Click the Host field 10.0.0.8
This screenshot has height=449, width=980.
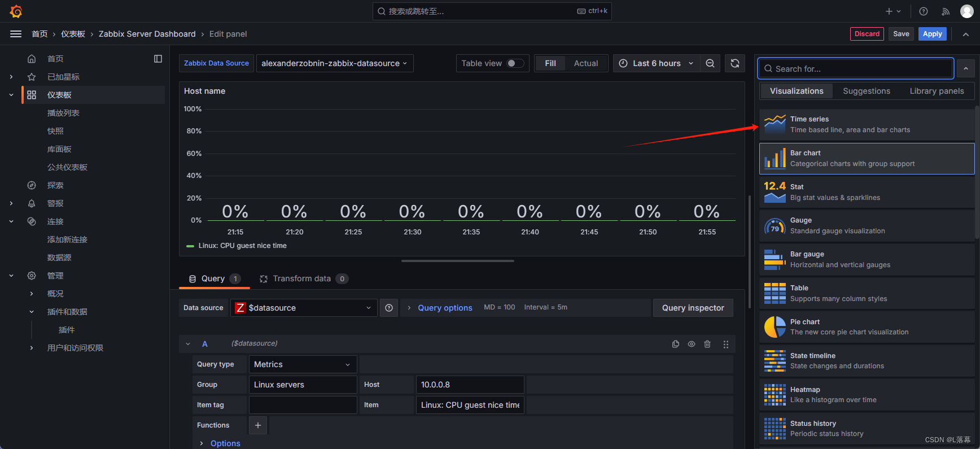coord(470,385)
